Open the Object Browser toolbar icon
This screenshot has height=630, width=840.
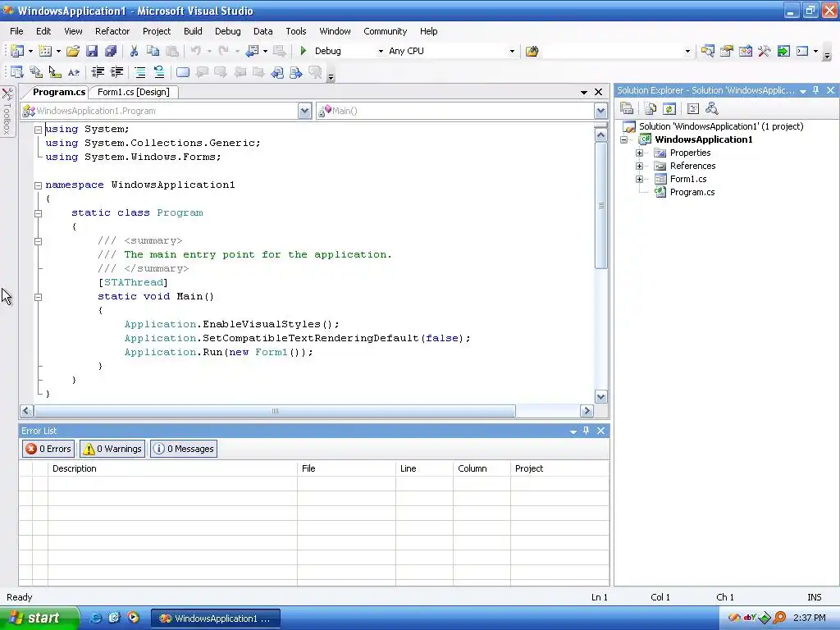745,51
